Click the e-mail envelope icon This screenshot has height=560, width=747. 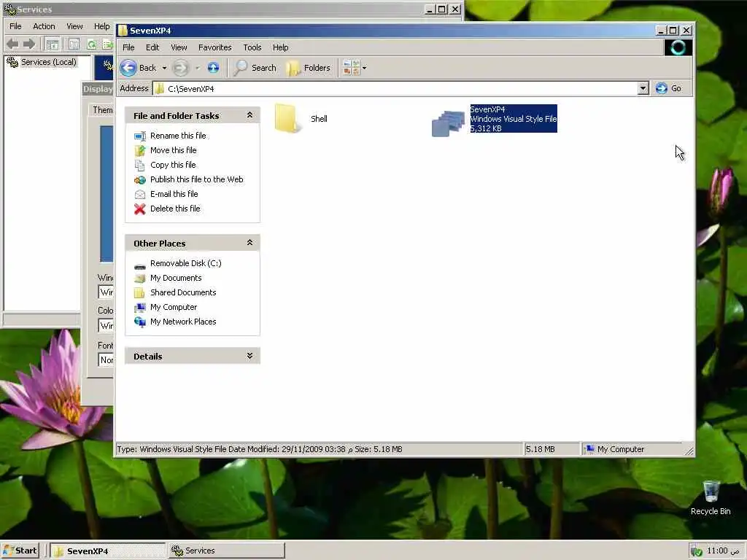(139, 194)
